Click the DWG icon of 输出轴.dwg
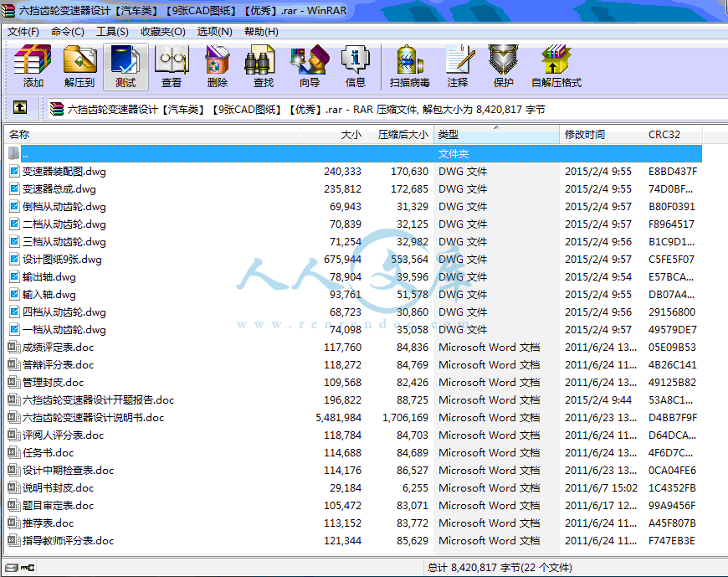This screenshot has height=577, width=728. (14, 276)
